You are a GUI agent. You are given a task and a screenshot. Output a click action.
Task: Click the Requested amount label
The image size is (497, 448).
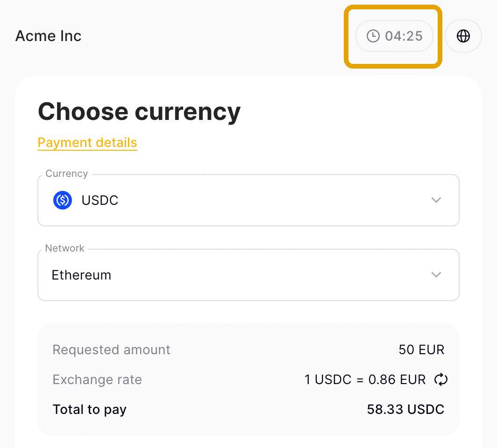[111, 350]
